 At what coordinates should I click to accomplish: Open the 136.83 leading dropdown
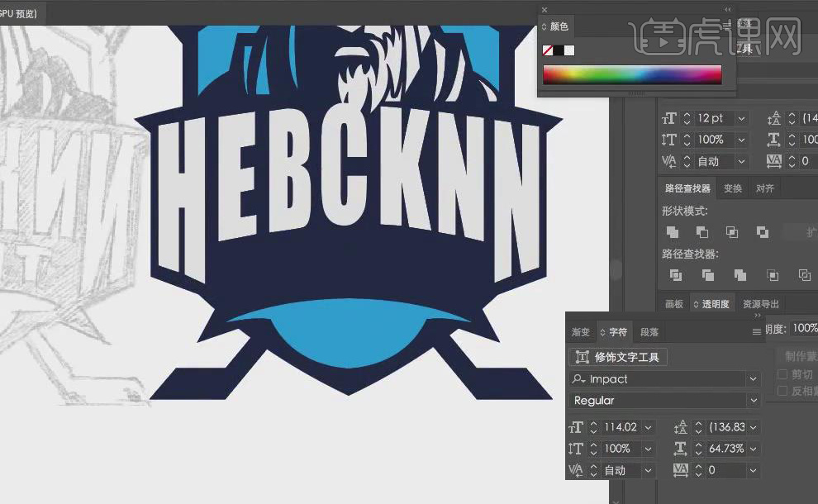754,427
